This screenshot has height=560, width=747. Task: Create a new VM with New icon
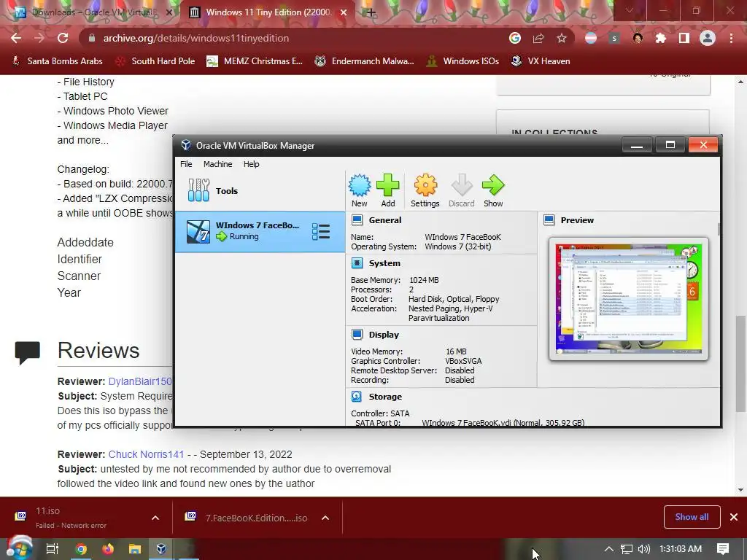[359, 190]
